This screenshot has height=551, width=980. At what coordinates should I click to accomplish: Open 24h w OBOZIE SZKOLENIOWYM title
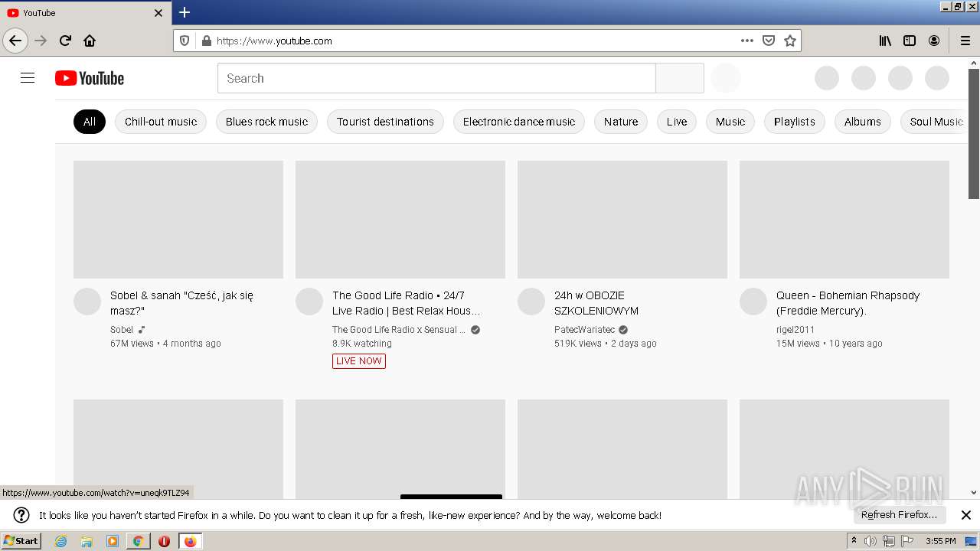[x=596, y=303]
